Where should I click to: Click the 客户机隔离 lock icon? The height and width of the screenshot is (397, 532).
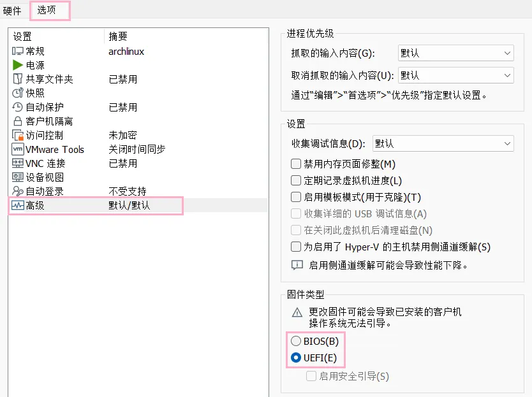[x=18, y=121]
